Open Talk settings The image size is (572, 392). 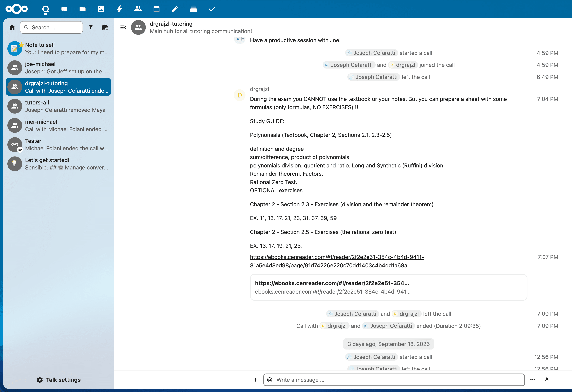58,379
